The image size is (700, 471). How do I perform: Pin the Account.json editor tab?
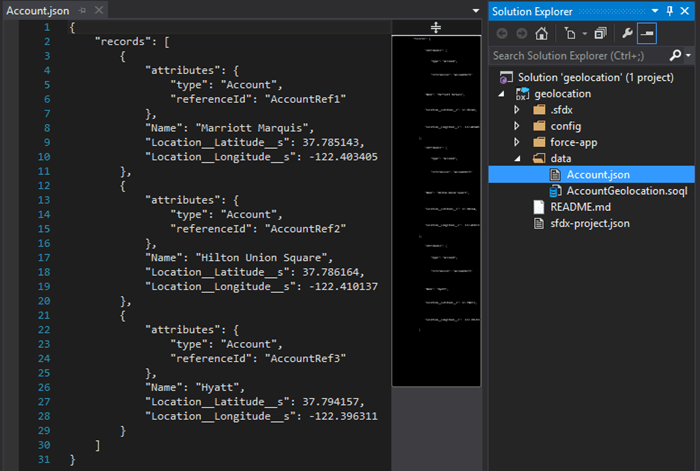click(x=83, y=10)
